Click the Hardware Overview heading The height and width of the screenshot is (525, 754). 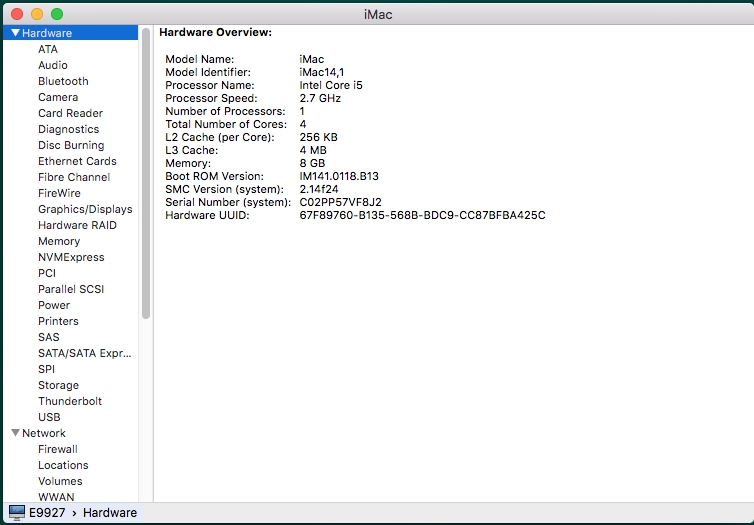click(x=215, y=32)
